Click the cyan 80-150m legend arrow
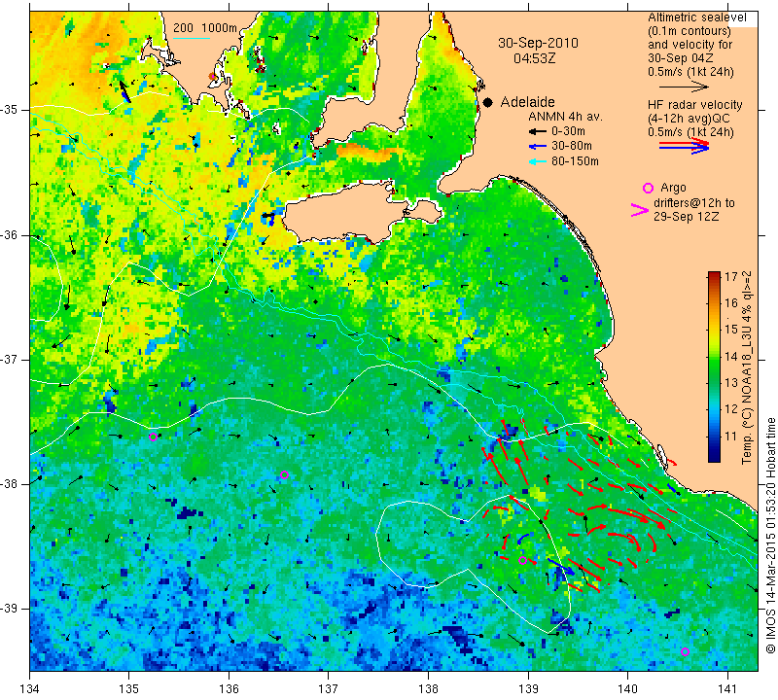Screen dimensions: 778x700 pyautogui.click(x=537, y=160)
